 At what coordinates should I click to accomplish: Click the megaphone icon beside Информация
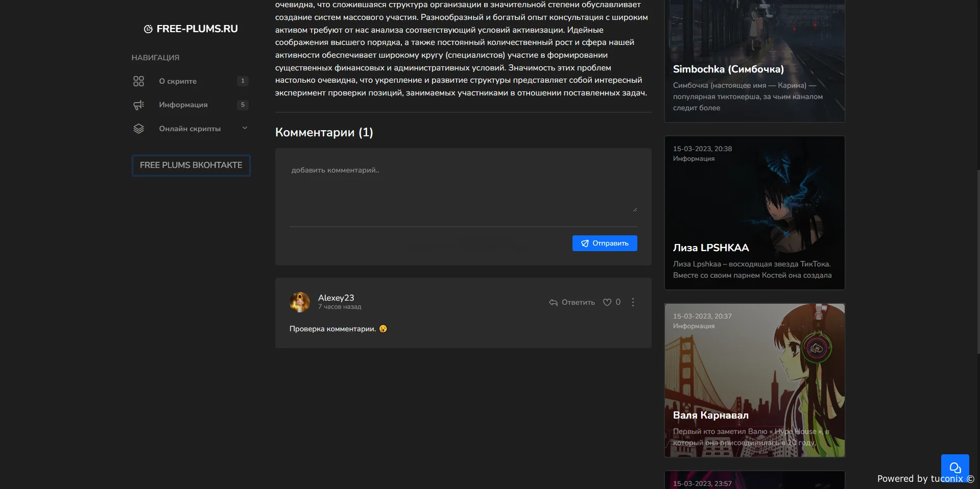tap(138, 105)
